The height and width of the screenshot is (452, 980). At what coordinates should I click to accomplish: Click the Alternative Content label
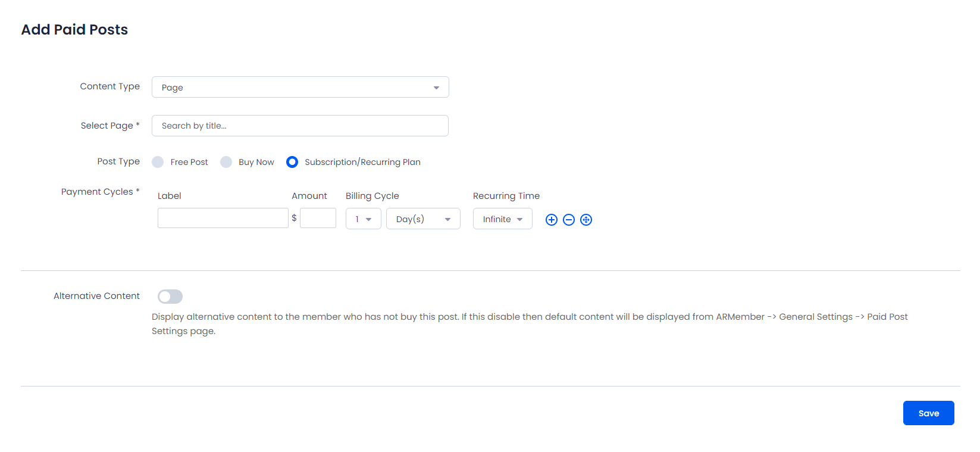point(96,296)
